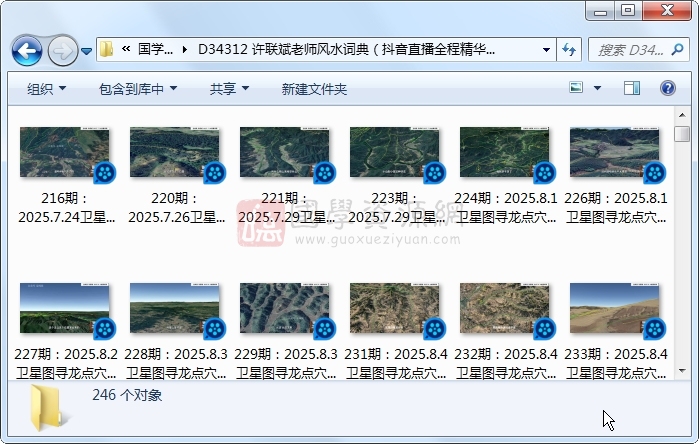Change view with the view icon
The height and width of the screenshot is (444, 699).
576,87
